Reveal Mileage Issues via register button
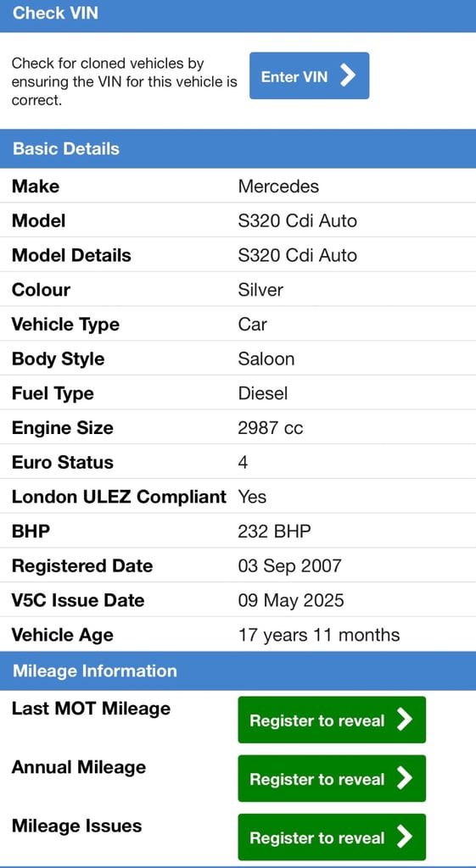Viewport: 476px width, 868px height. point(332,837)
